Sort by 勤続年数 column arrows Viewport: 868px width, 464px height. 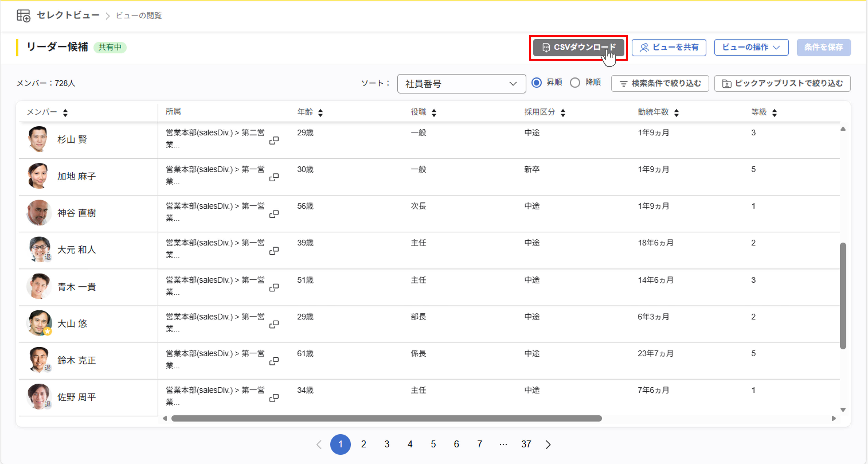pyautogui.click(x=676, y=113)
